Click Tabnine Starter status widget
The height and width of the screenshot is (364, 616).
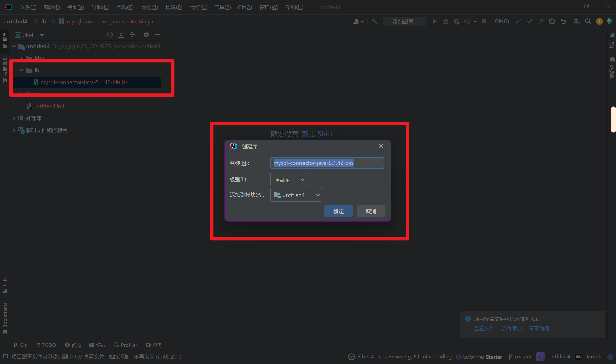pyautogui.click(x=479, y=357)
